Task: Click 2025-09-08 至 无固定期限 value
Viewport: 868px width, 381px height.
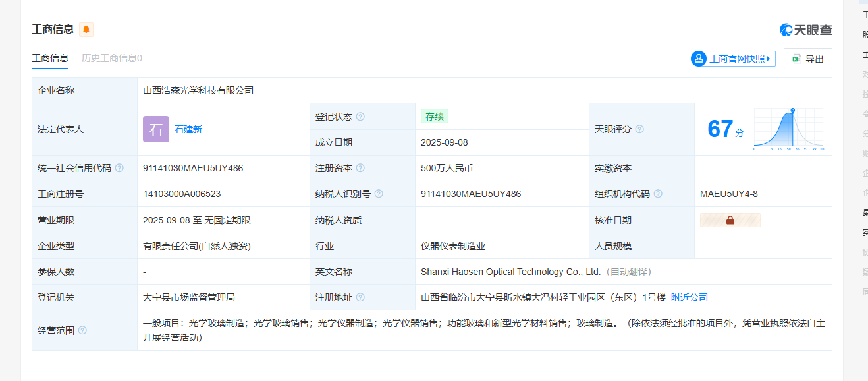Action: (x=197, y=220)
